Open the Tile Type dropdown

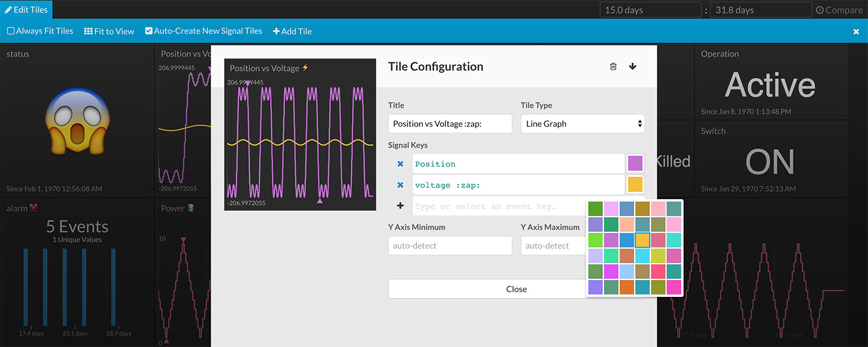point(582,124)
